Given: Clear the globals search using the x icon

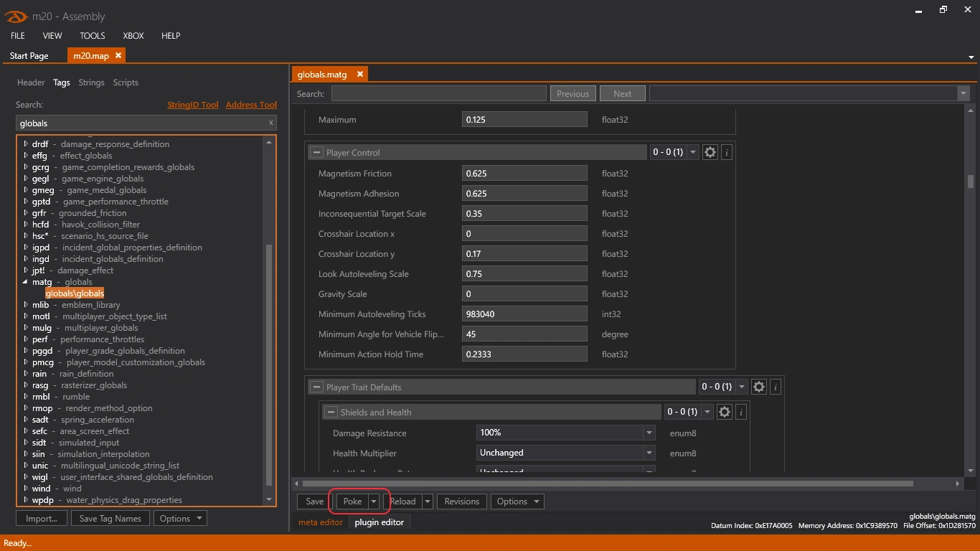Looking at the screenshot, I should pos(270,123).
